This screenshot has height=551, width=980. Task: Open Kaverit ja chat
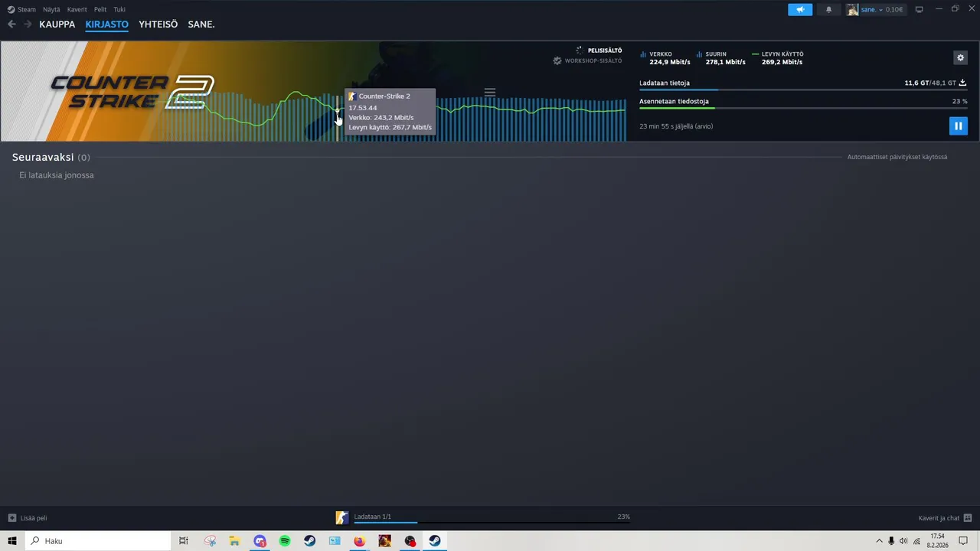click(x=945, y=518)
